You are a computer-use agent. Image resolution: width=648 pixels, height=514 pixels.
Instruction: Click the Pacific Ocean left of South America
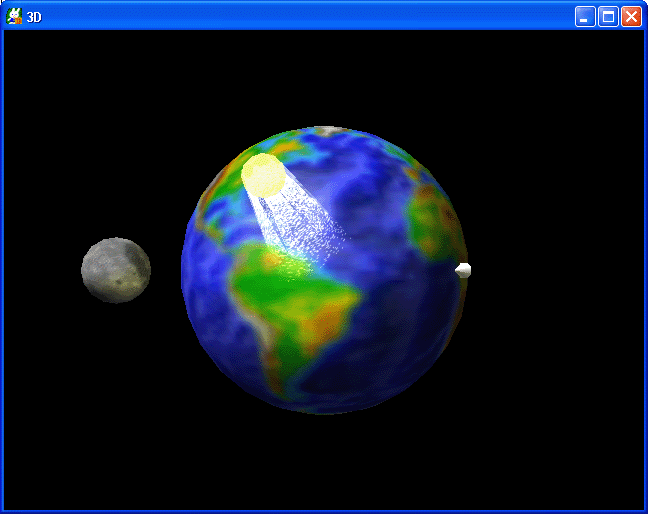(215, 300)
